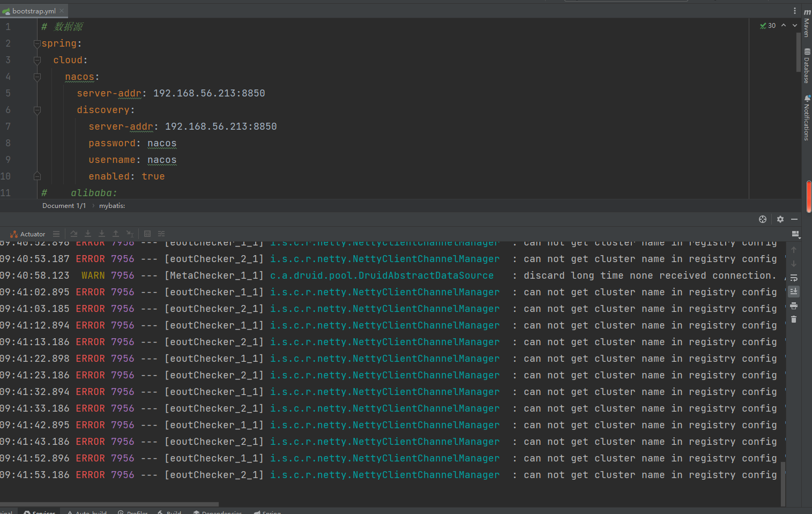Click the mybatis breadcrumb link

111,205
